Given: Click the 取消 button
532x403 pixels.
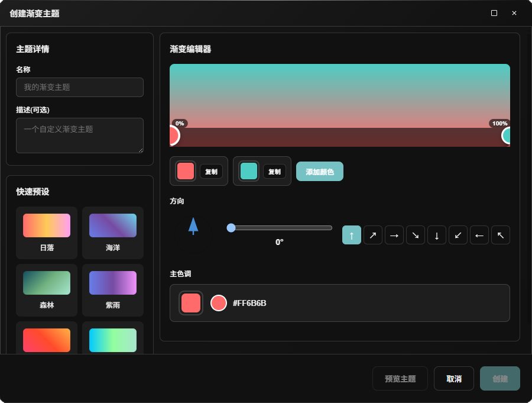Looking at the screenshot, I should (454, 379).
